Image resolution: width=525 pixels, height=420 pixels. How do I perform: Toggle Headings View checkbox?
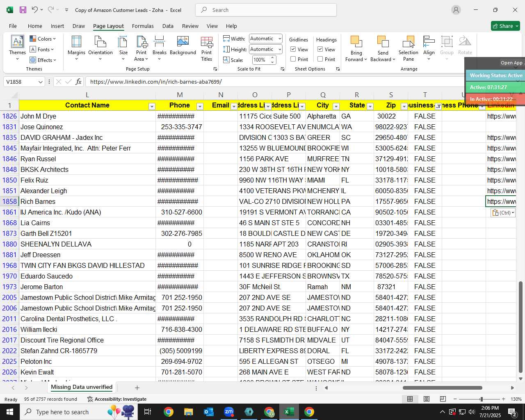(320, 49)
